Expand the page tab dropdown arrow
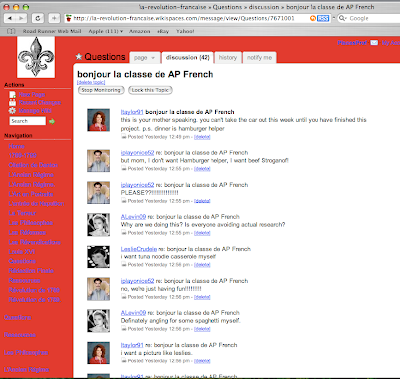This screenshot has height=379, width=400. 153,58
